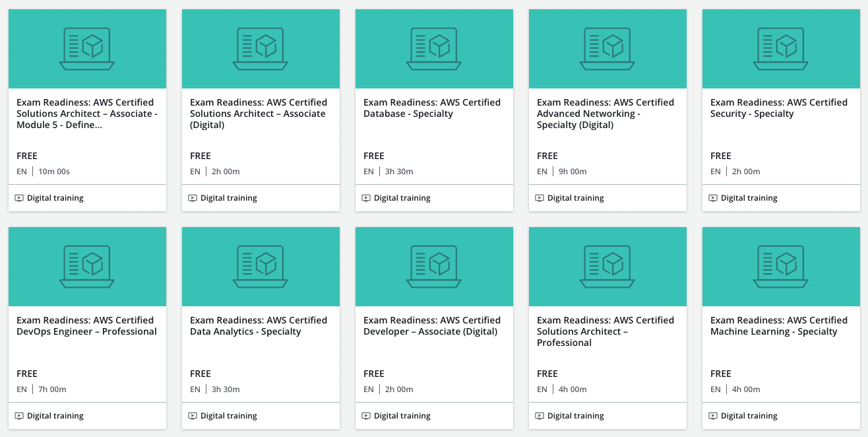Viewport: 868px width, 437px height.
Task: Open Exam Readiness: AWS Certified Security - Specialty
Action: coord(779,108)
